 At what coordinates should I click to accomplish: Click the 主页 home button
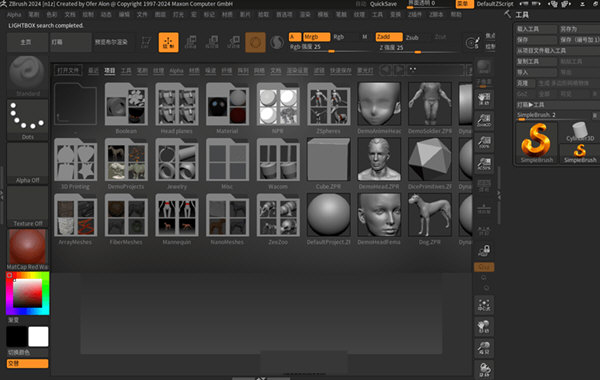(x=26, y=42)
